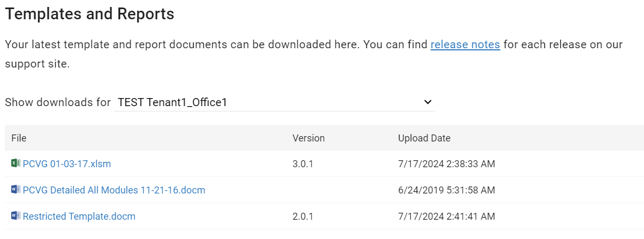Select the File column header
The width and height of the screenshot is (644, 239).
[19, 138]
